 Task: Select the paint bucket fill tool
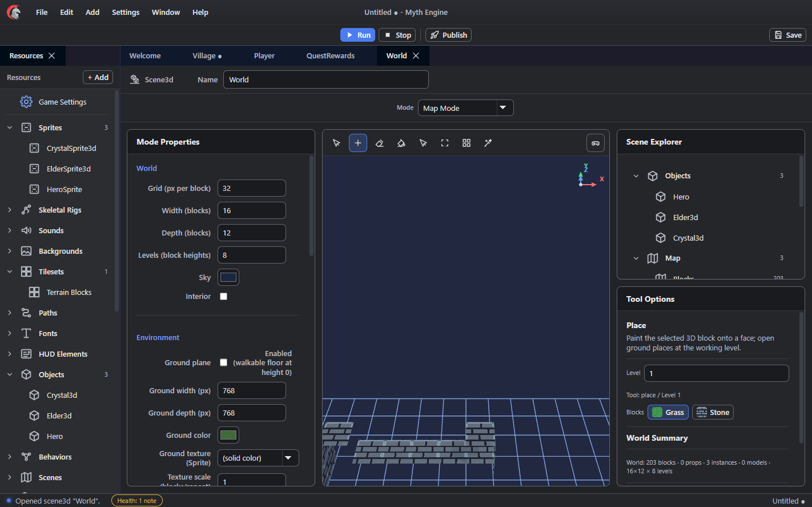[401, 143]
